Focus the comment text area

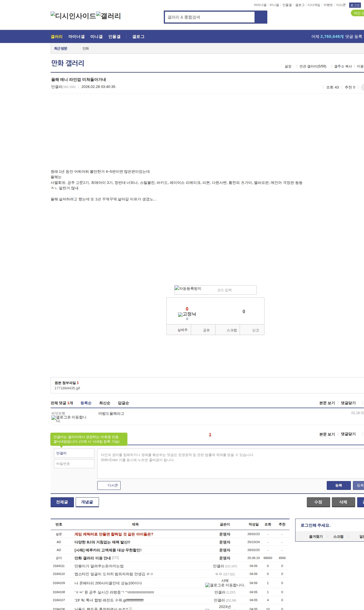pyautogui.click(x=231, y=464)
